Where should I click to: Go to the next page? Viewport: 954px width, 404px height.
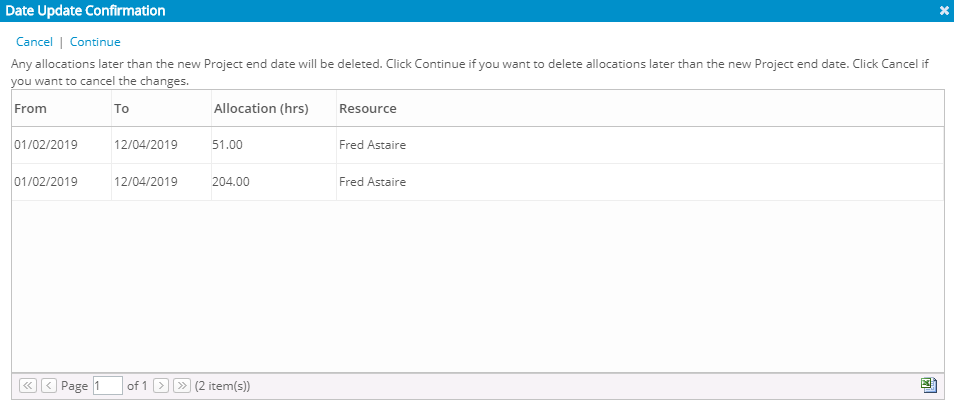click(161, 386)
